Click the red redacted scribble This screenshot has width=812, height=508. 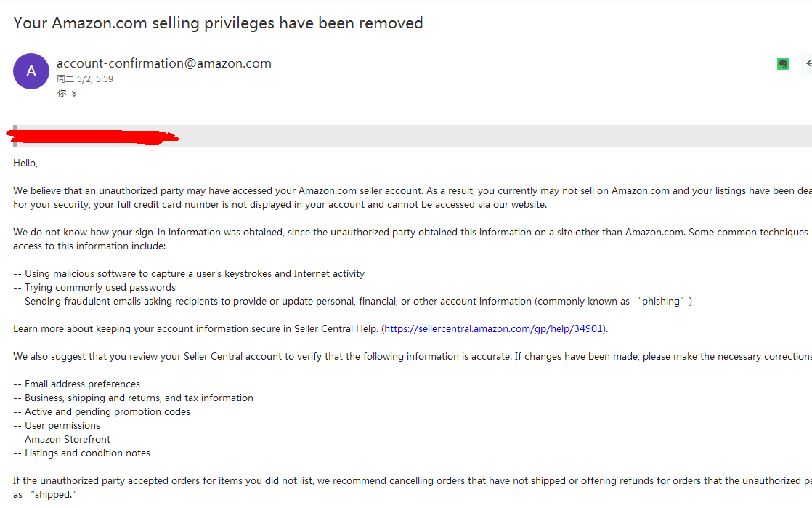pyautogui.click(x=92, y=136)
